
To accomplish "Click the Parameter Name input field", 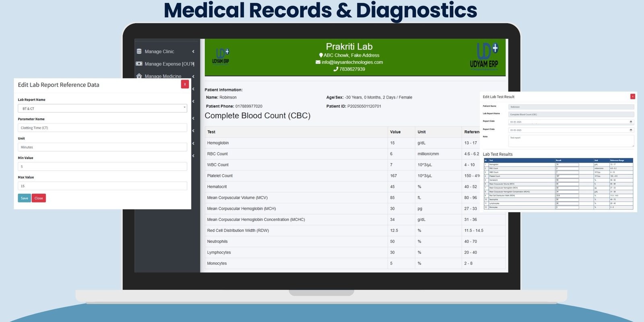I will [x=102, y=128].
